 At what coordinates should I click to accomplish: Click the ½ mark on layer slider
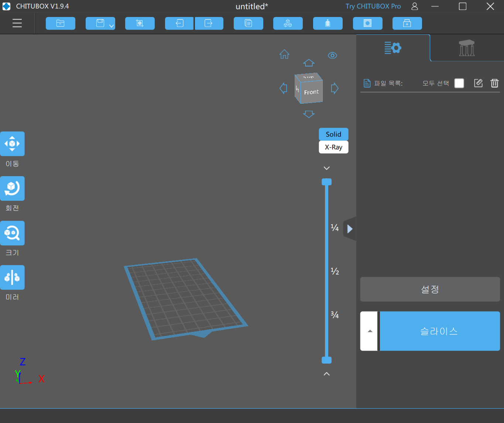(x=335, y=271)
